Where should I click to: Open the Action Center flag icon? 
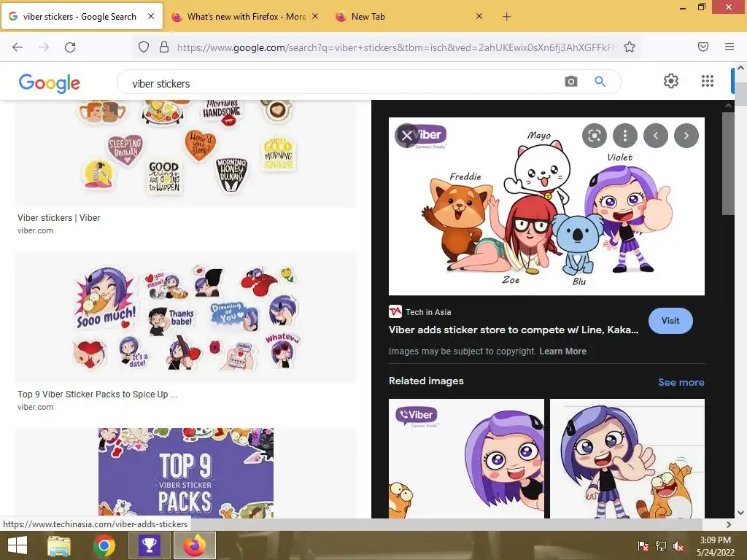[x=643, y=545]
